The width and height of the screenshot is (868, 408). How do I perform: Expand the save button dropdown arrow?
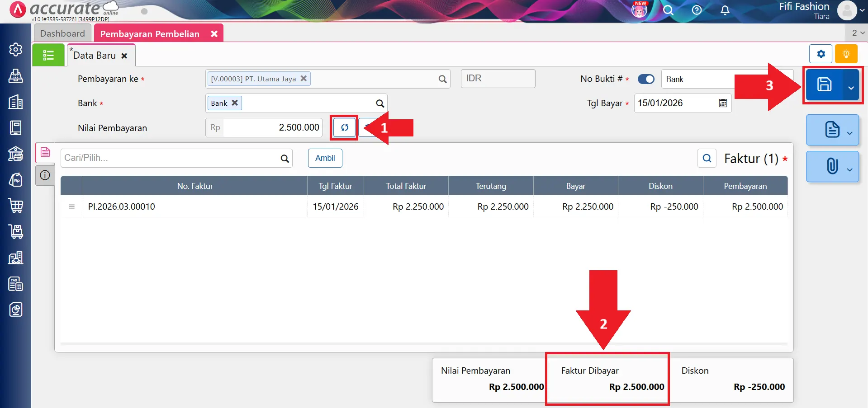tap(851, 88)
